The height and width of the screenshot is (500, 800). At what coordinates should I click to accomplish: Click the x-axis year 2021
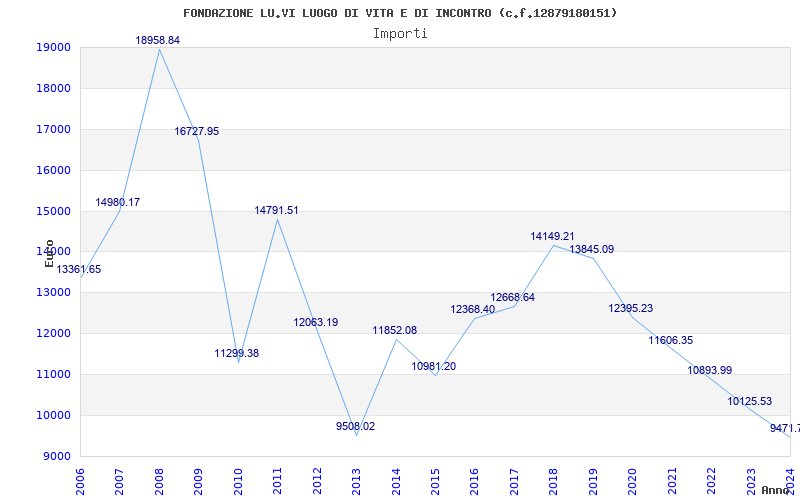672,481
